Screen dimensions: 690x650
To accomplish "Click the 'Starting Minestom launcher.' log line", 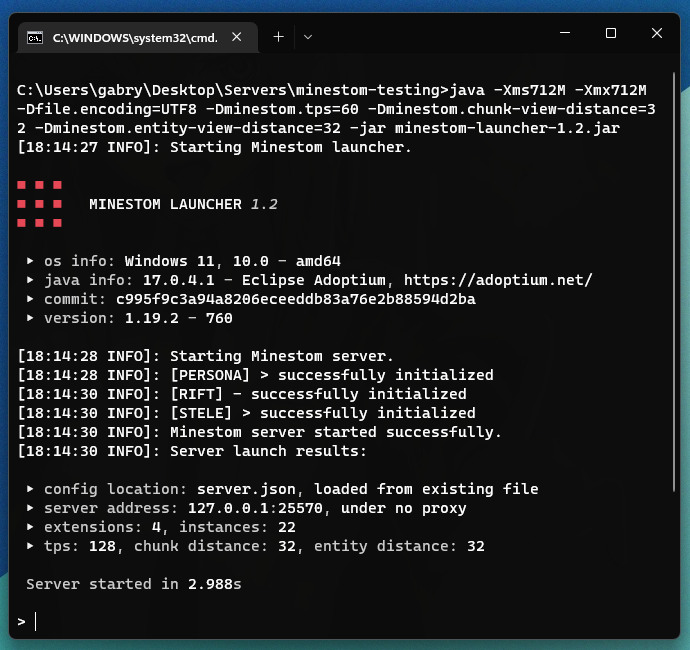I will 215,147.
